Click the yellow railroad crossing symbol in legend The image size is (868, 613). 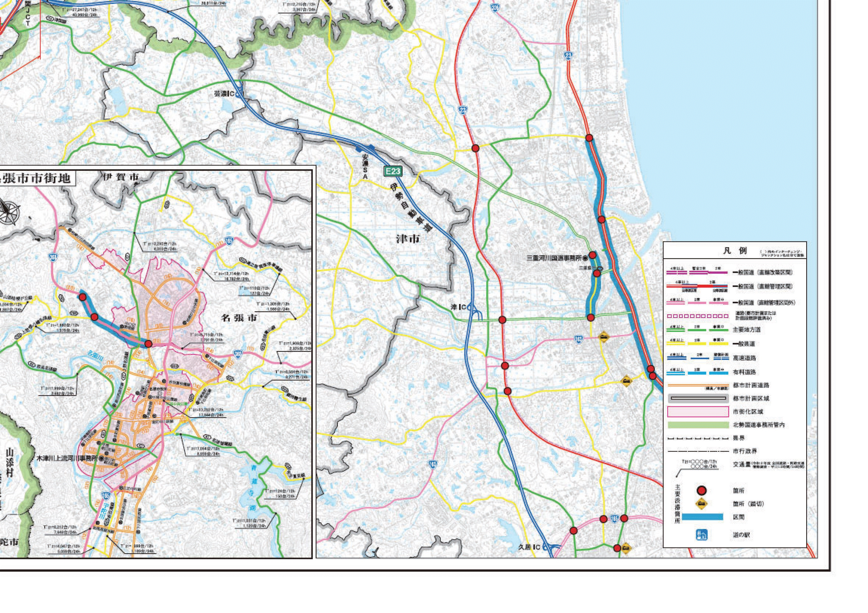(x=702, y=504)
